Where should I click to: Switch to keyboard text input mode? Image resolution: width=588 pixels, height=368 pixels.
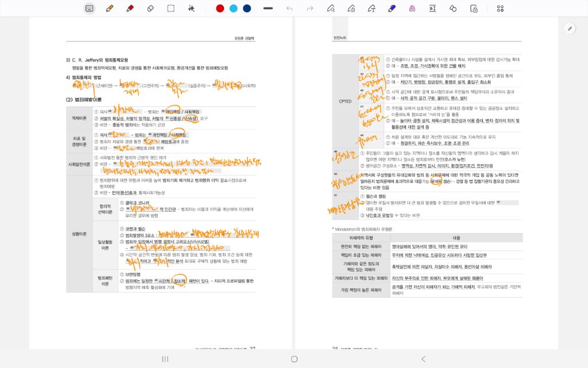[89, 8]
